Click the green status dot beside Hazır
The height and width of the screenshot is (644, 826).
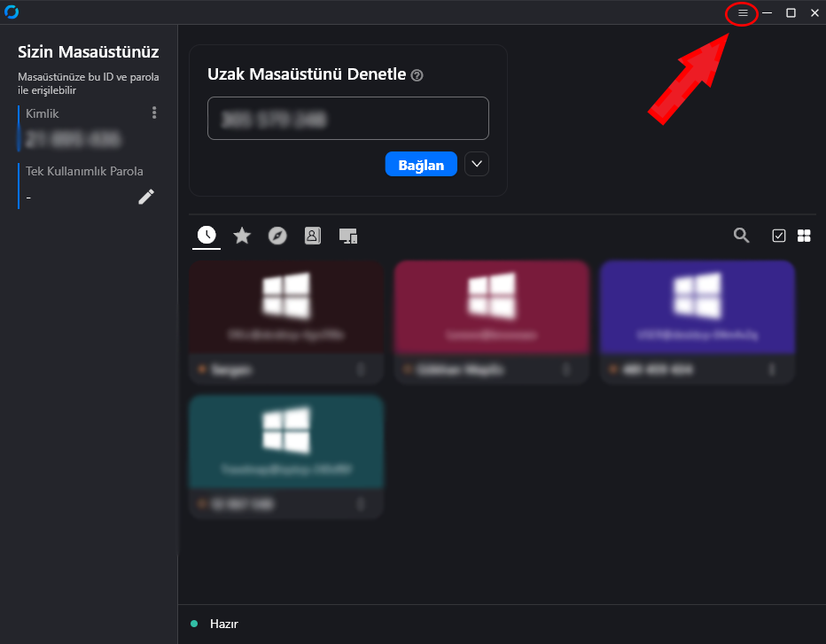(194, 624)
